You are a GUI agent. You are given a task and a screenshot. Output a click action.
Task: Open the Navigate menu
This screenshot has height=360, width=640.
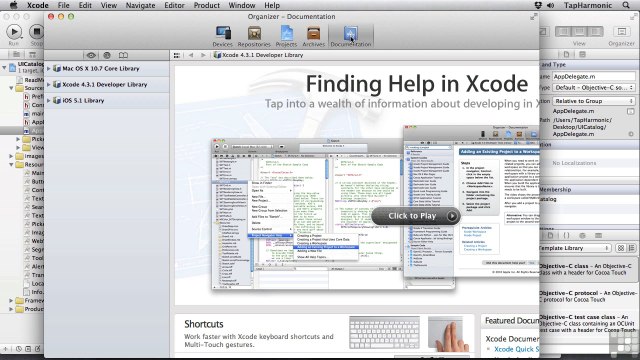140,5
